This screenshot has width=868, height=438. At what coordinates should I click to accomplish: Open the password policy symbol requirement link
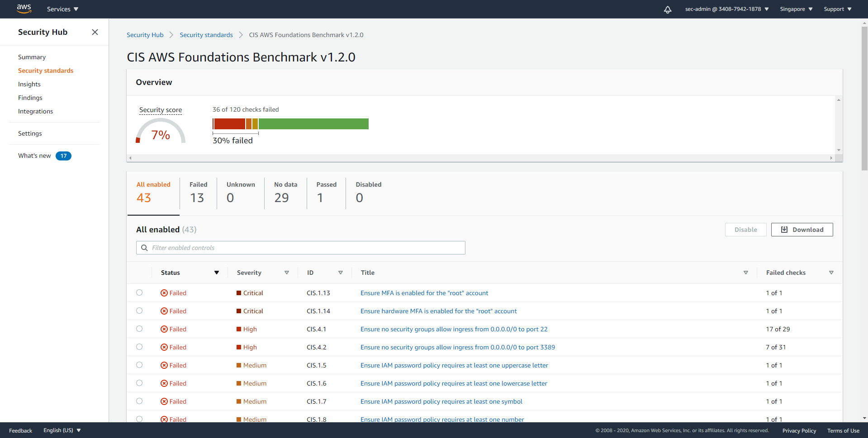(441, 401)
